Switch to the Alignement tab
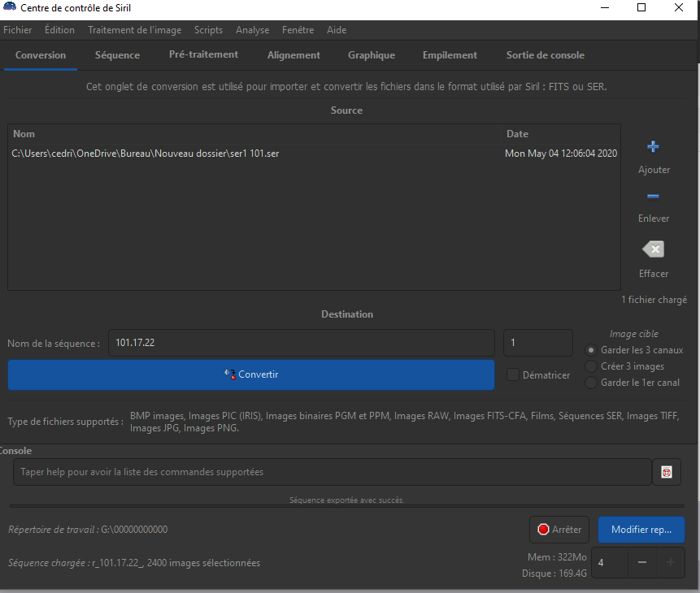Screen dimensions: 700x593 [293, 55]
